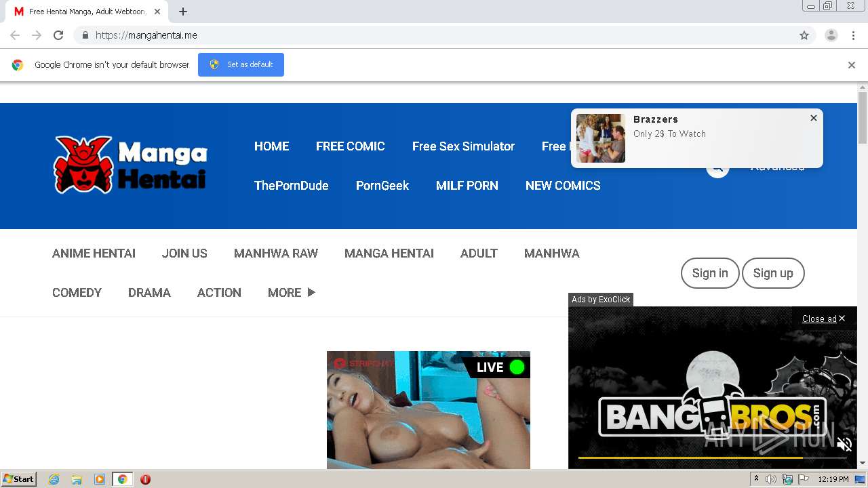Bookmark this page with the star icon

(x=804, y=35)
